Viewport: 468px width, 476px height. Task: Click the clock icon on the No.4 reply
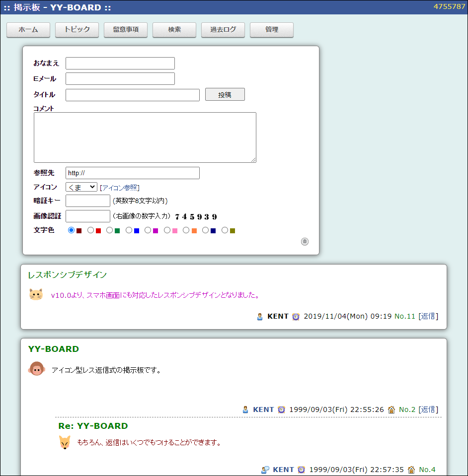(301, 470)
